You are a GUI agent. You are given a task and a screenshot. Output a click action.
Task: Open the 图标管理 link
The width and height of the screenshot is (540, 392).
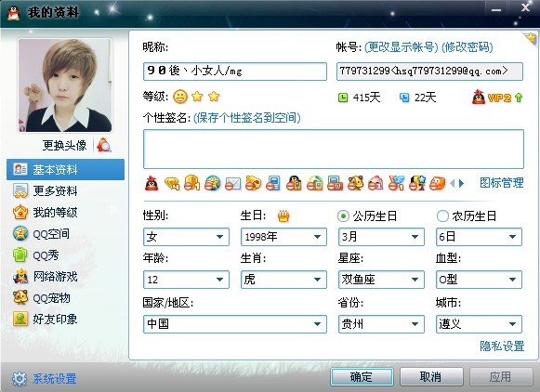502,183
